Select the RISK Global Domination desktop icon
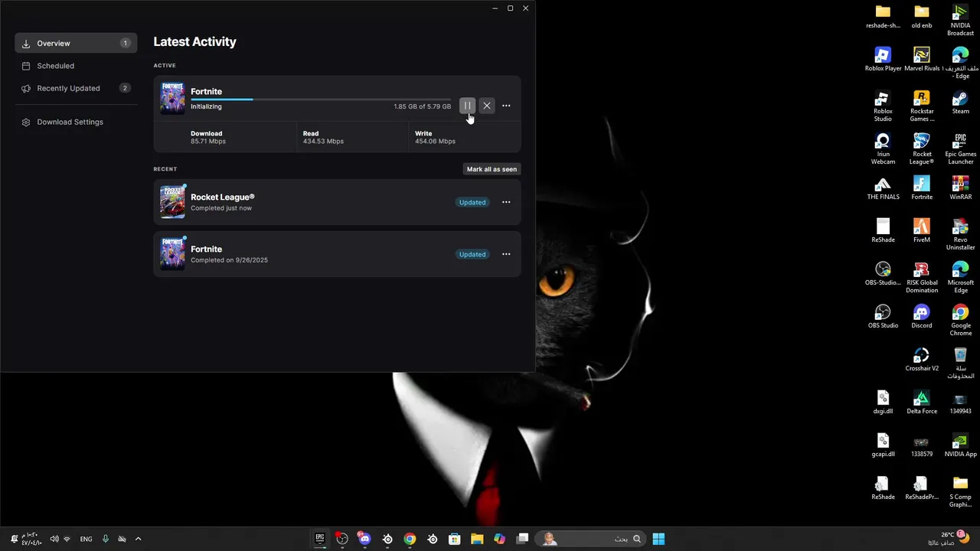 pyautogui.click(x=922, y=278)
